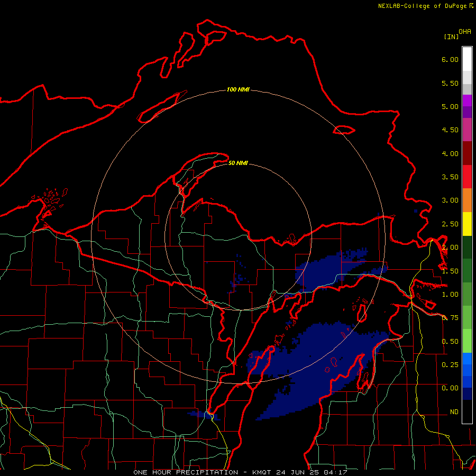Select the 4.50 legend value

click(450, 130)
